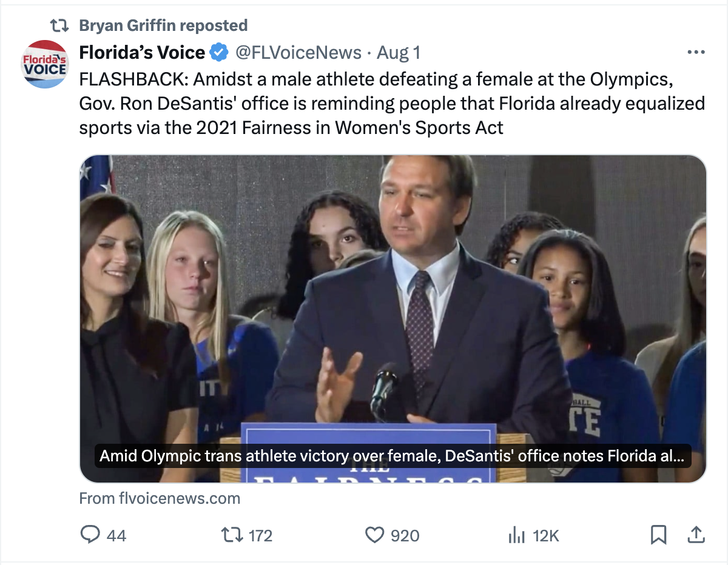
Task: Click the 172 reposts count
Action: (x=260, y=535)
